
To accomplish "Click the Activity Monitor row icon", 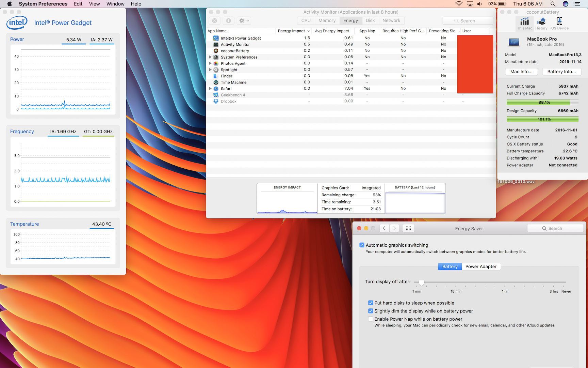I will pos(216,44).
